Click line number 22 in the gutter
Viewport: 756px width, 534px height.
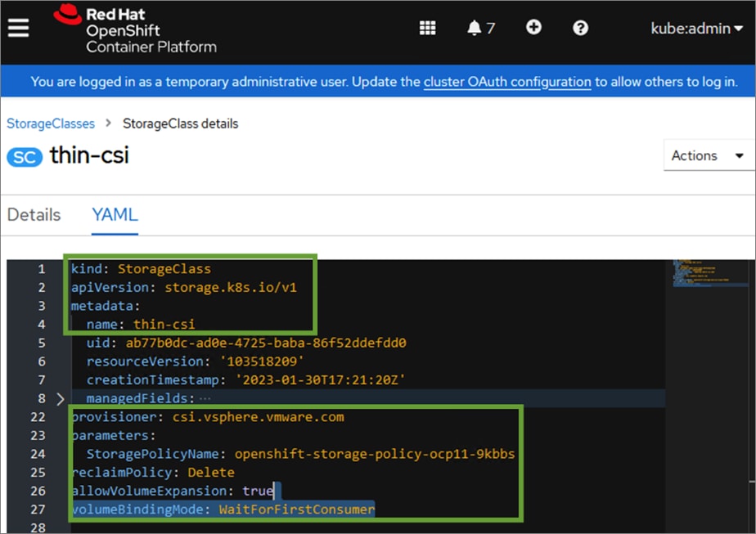(38, 417)
